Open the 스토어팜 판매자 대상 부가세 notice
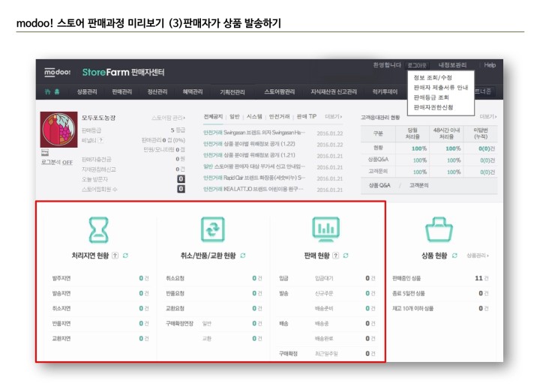 (x=254, y=166)
